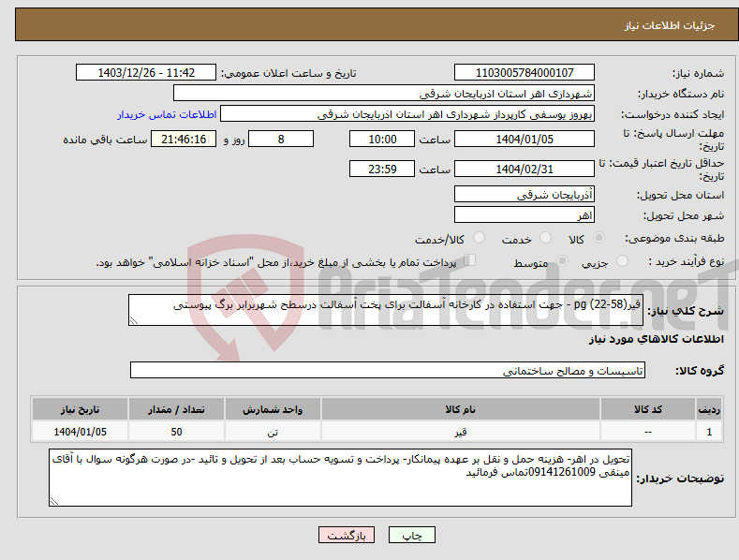The height and width of the screenshot is (560, 739).
Task: Select the خدمت radio button
Action: point(545,238)
